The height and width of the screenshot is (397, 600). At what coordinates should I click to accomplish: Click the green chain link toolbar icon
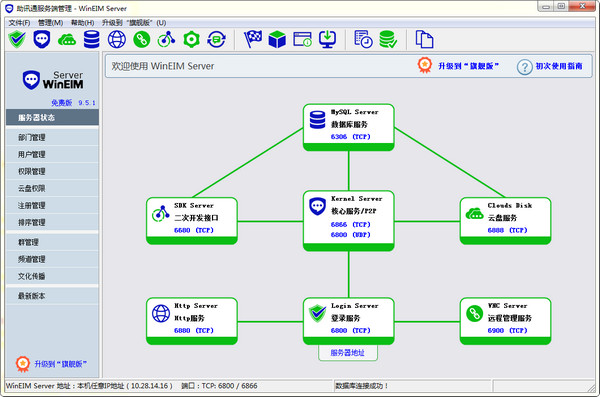[x=142, y=39]
